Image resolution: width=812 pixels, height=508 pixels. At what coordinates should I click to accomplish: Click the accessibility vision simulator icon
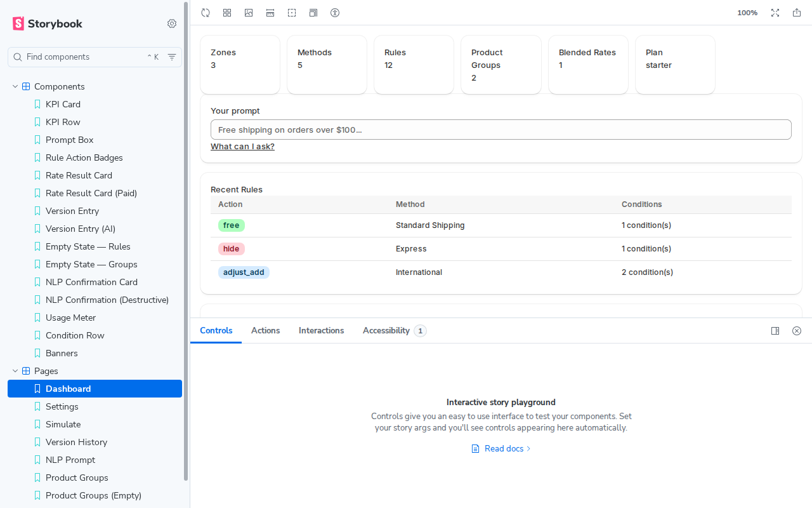point(335,13)
